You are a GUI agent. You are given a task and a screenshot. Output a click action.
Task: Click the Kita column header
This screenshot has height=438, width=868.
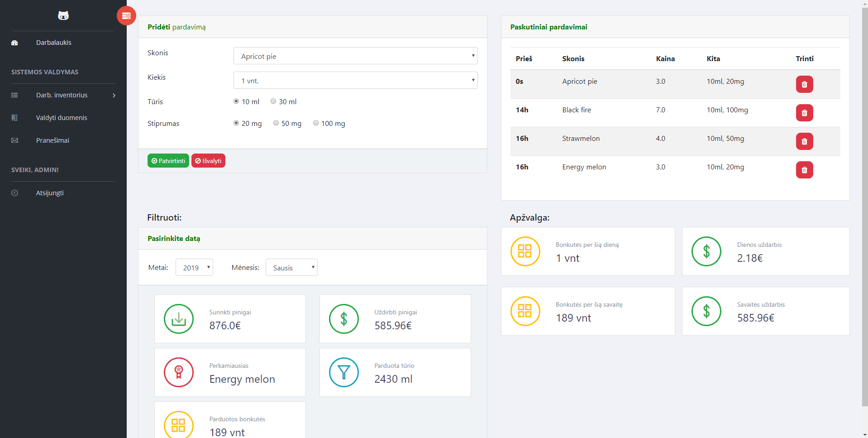pyautogui.click(x=713, y=59)
